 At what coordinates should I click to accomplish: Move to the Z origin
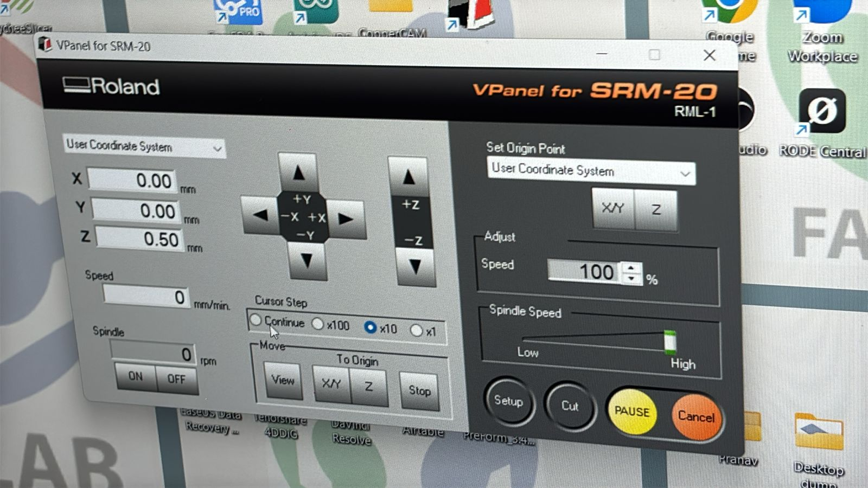(x=369, y=387)
